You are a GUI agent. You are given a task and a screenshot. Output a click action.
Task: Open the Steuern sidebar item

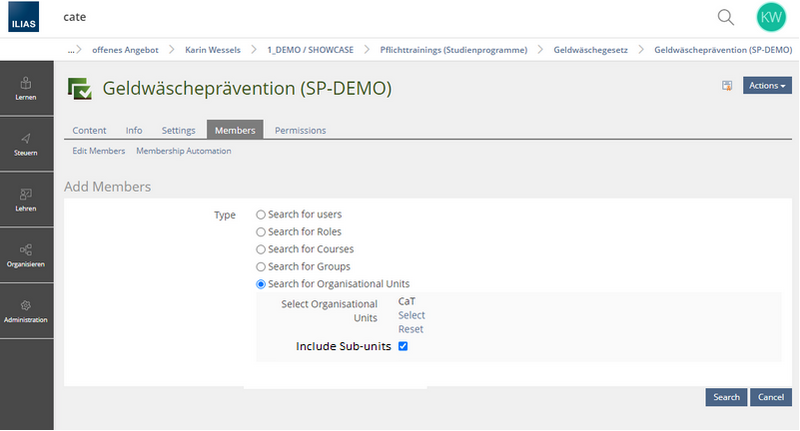point(26,144)
